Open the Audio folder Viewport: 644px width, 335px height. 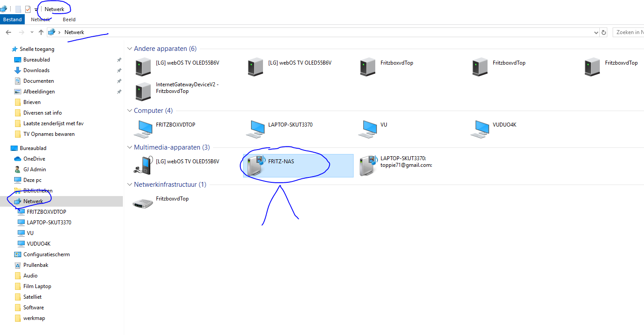30,276
